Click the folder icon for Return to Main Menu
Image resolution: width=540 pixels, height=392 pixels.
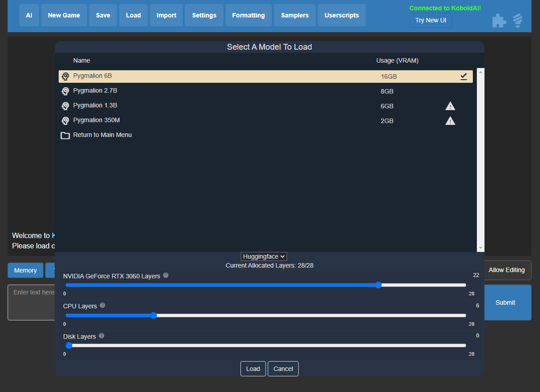[65, 135]
